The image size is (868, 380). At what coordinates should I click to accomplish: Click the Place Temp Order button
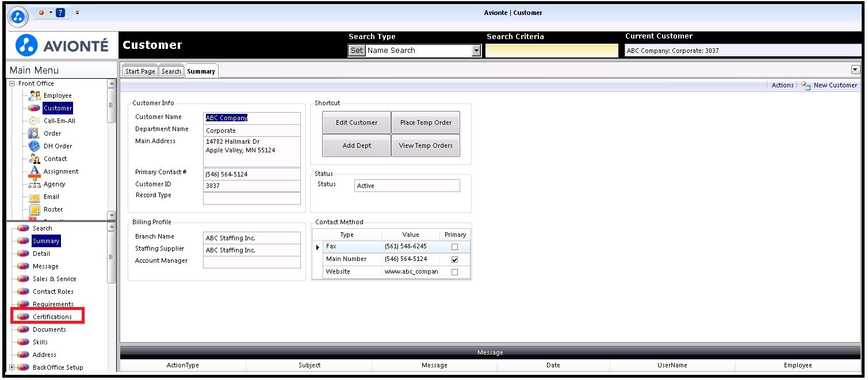click(426, 122)
